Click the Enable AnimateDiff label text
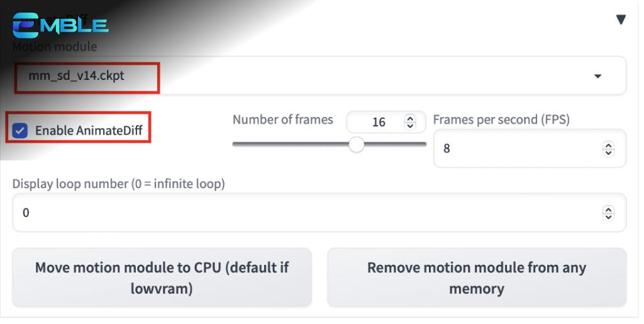Screen dimensions: 644x324 (89, 131)
